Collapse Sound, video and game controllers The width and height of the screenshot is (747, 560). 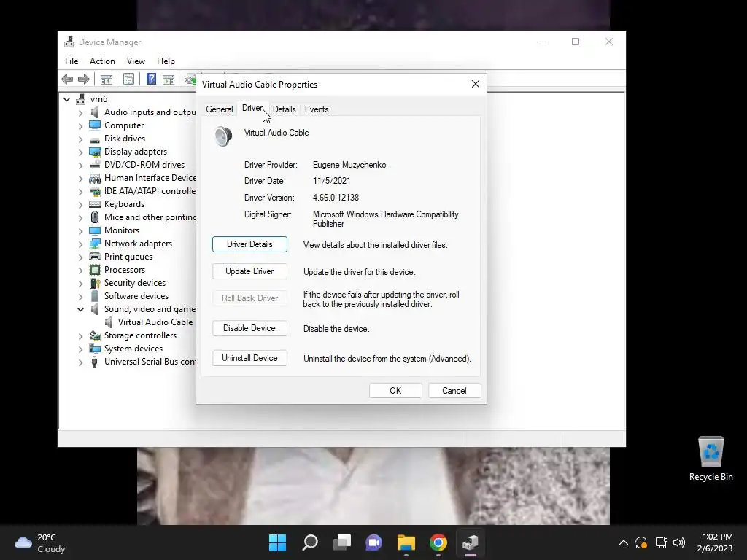tap(80, 309)
